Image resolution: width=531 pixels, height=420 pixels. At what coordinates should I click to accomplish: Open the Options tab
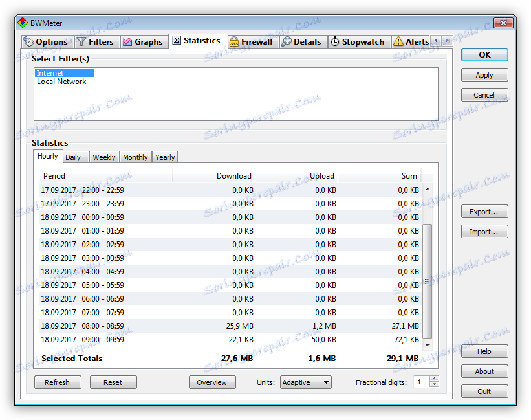48,41
